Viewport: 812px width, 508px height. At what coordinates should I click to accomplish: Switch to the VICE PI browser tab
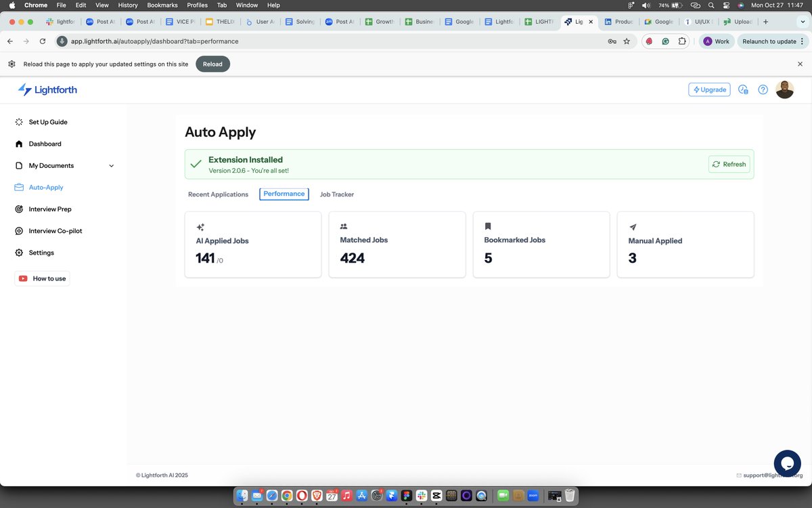[x=181, y=22]
